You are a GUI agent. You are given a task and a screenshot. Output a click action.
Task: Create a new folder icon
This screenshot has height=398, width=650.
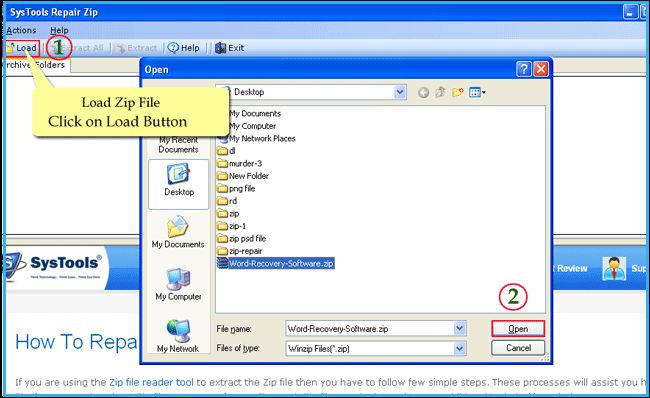457,92
